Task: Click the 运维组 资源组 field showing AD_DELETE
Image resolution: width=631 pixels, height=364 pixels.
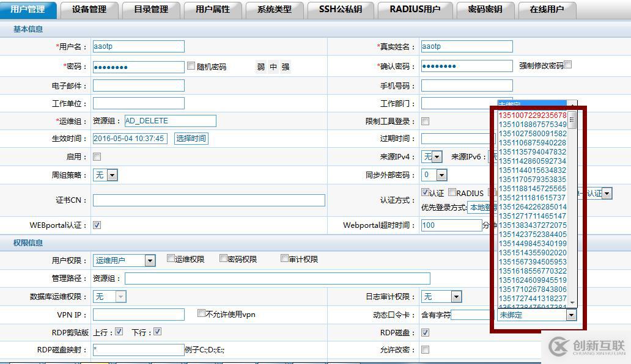Action: coord(170,121)
